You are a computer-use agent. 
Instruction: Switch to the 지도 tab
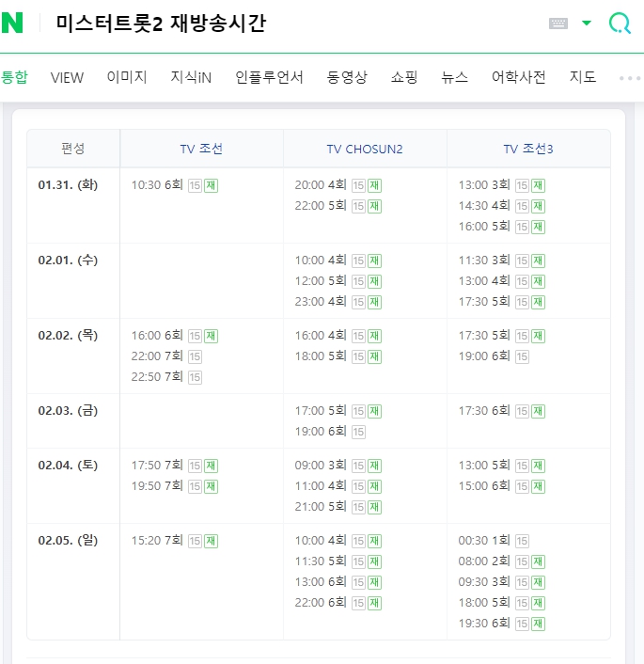tap(583, 77)
